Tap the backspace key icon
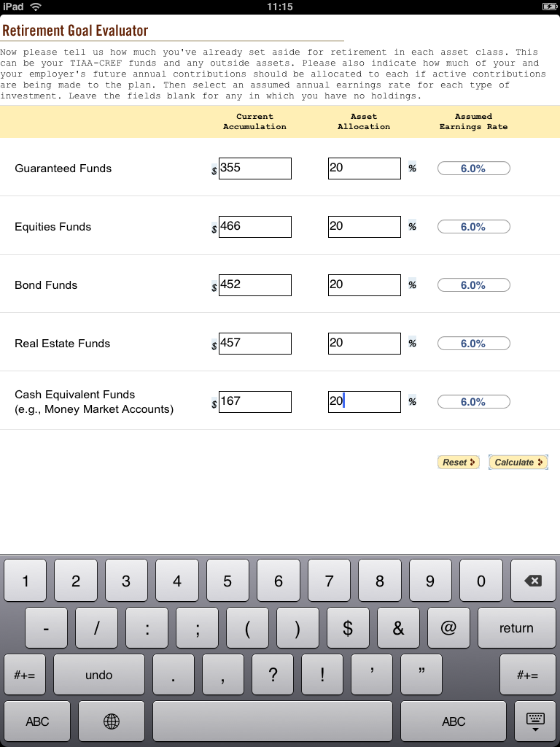 click(533, 580)
